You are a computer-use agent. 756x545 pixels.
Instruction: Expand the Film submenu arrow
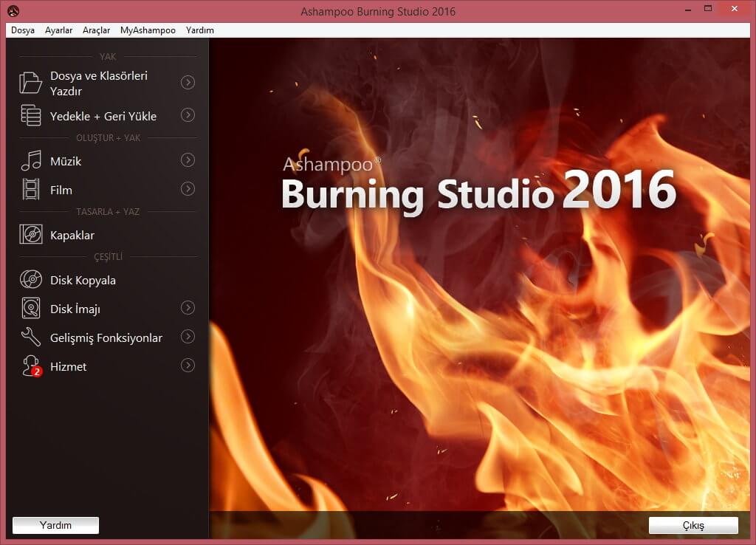[x=188, y=189]
